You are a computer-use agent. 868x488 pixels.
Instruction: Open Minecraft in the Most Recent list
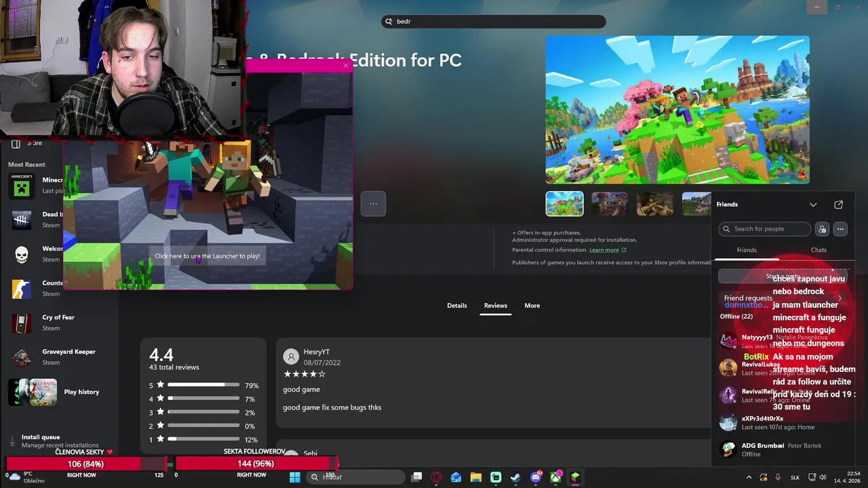click(x=35, y=185)
